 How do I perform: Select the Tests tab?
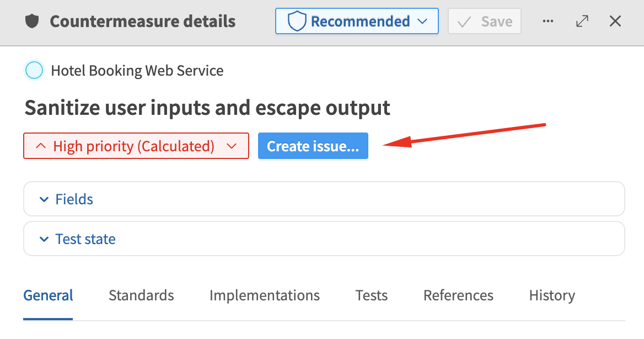pos(371,295)
